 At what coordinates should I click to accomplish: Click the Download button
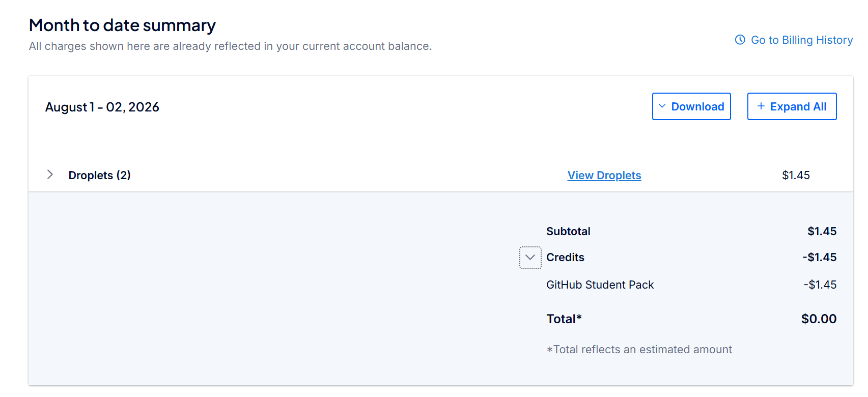point(691,106)
